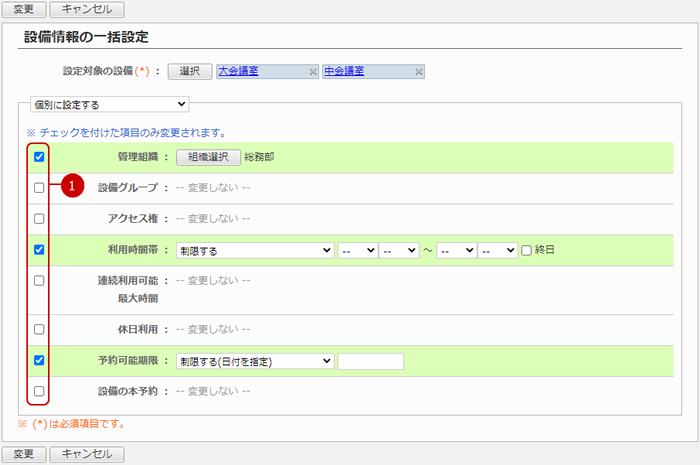Check the 設備の本予約 checkbox

[x=39, y=391]
